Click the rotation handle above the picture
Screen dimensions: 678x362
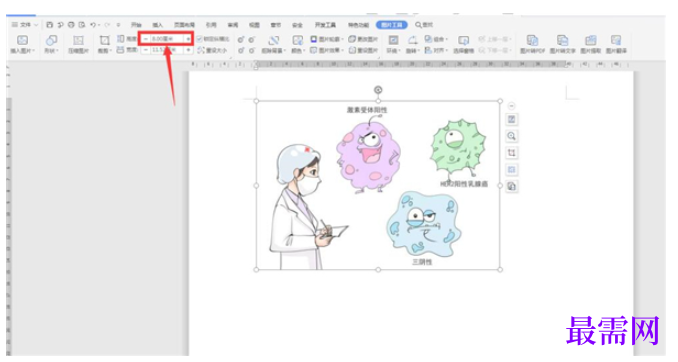pos(378,90)
